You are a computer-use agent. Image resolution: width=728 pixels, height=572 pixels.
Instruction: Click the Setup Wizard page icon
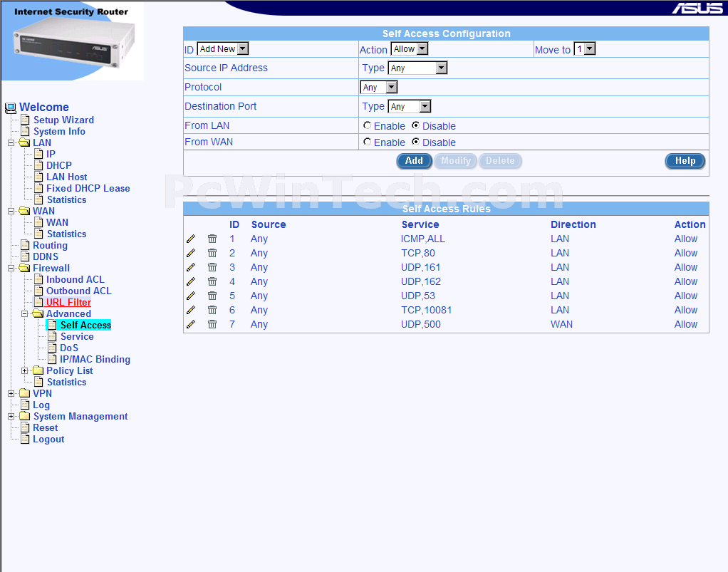[x=25, y=120]
